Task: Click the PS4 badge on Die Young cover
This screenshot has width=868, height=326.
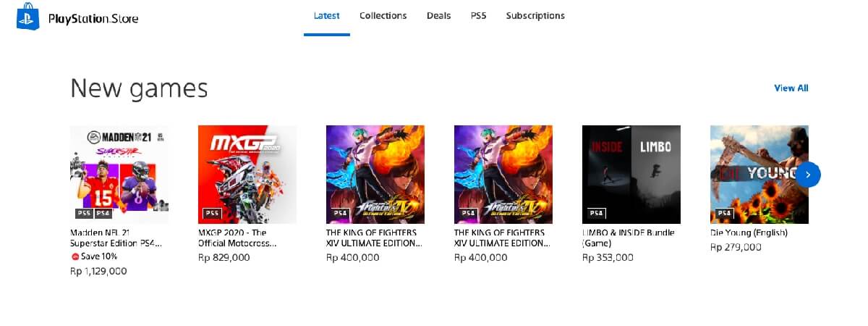Action: click(724, 214)
